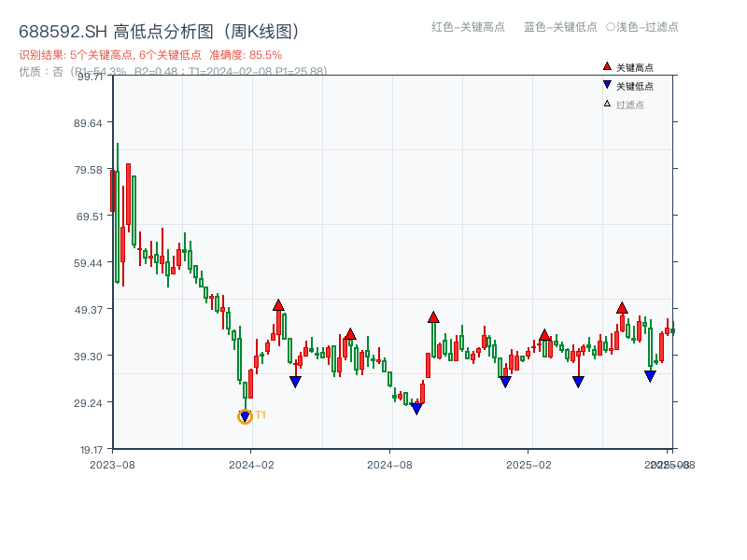Select the highest red marker near 2025-06
The width and height of the screenshot is (747, 560).
[622, 305]
